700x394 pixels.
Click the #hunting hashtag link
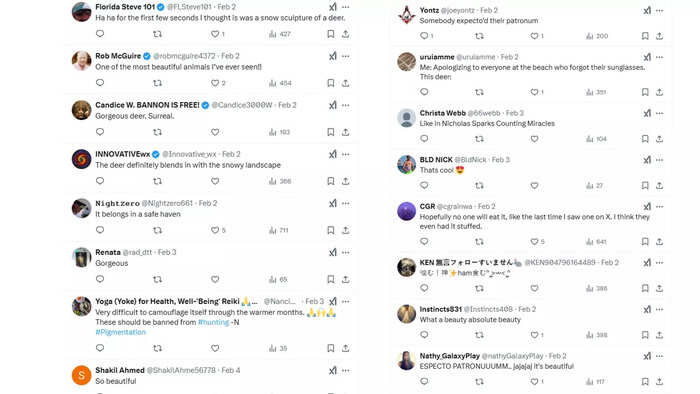213,322
